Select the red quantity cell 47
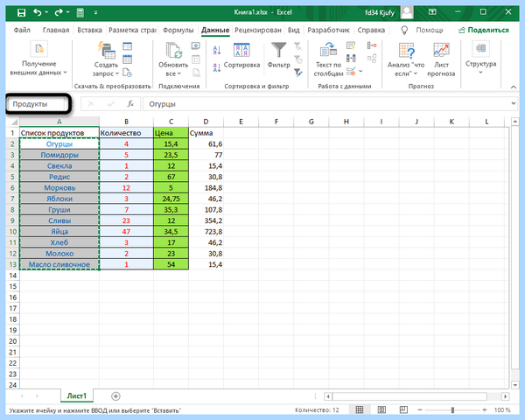Viewport: 525px width, 420px height. (x=126, y=231)
